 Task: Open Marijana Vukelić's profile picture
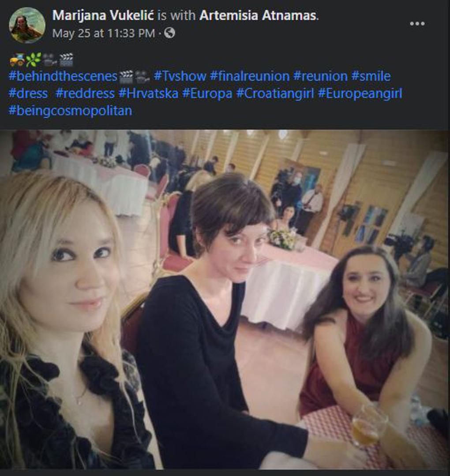[x=27, y=25]
